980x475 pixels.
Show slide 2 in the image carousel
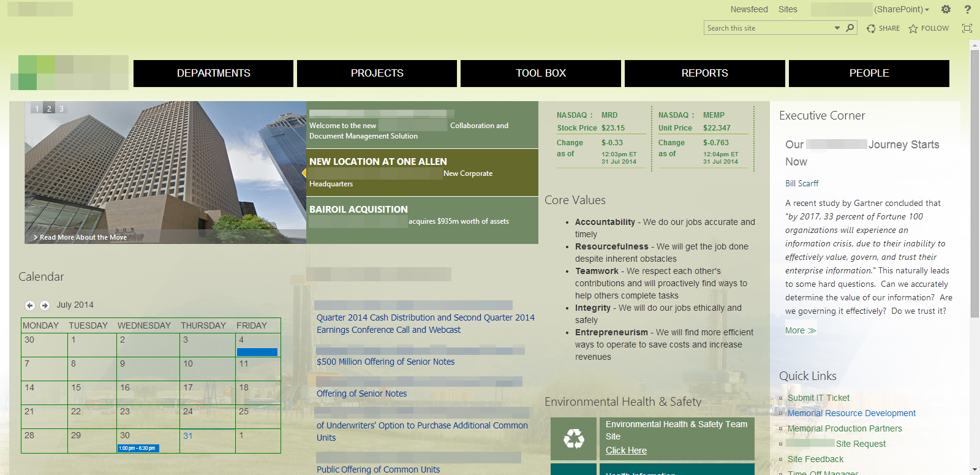[49, 108]
